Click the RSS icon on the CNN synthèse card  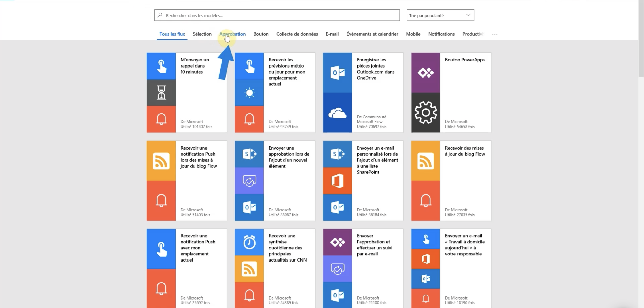[250, 269]
